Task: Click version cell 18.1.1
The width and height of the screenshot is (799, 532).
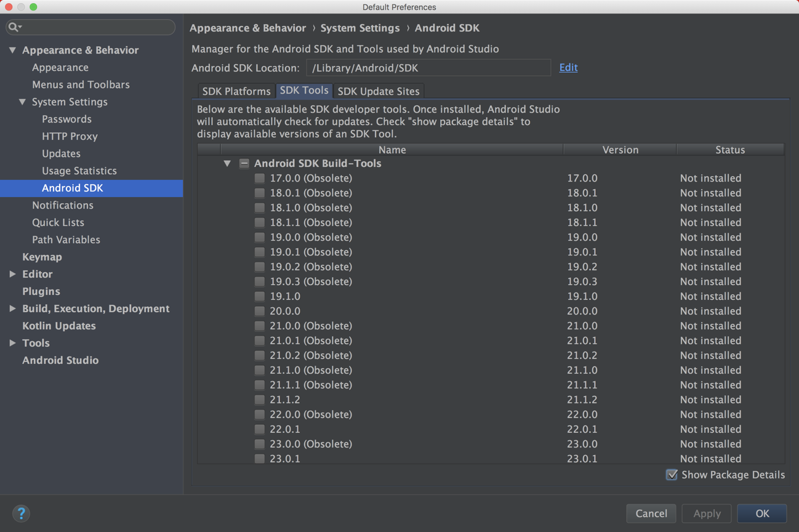Action: point(582,222)
